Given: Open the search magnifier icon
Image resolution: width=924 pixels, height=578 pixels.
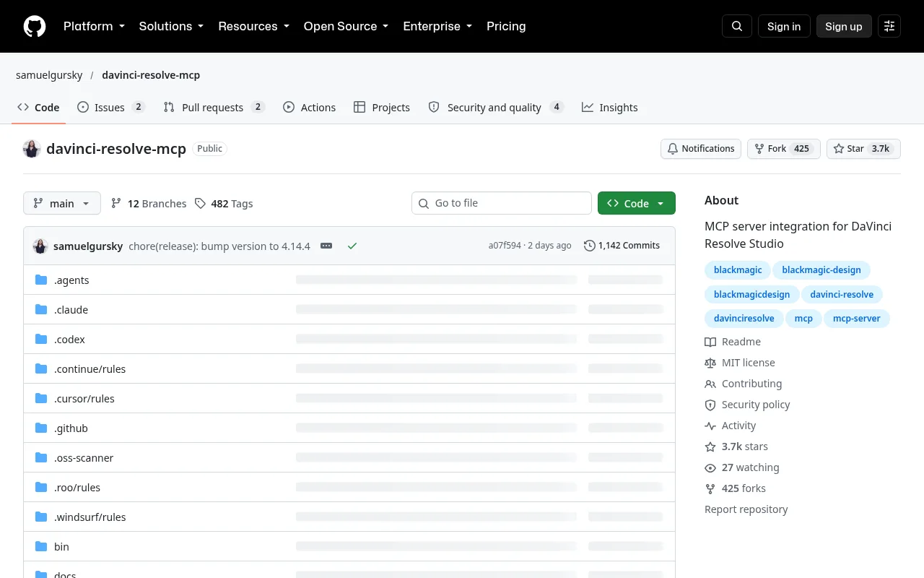Looking at the screenshot, I should pyautogui.click(x=737, y=26).
